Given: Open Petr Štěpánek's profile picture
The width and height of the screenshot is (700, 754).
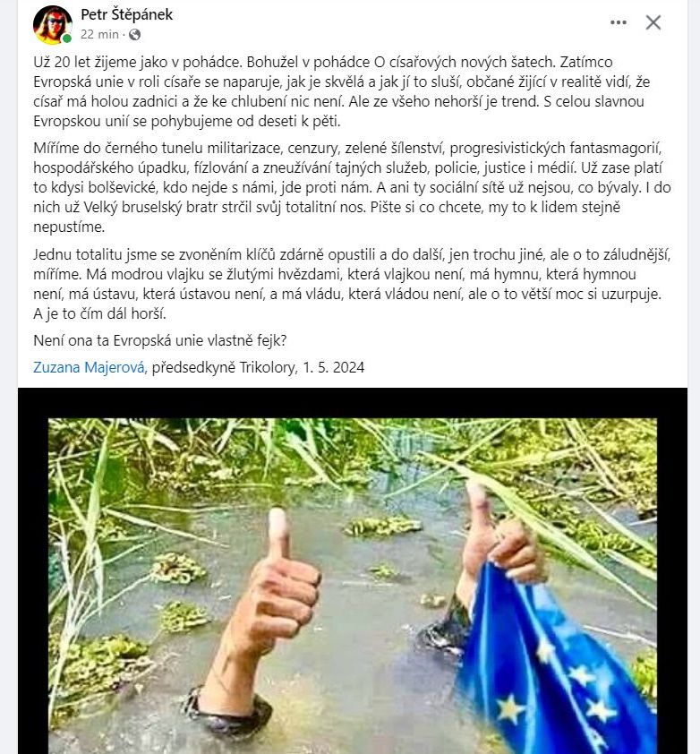Looking at the screenshot, I should click(x=53, y=24).
